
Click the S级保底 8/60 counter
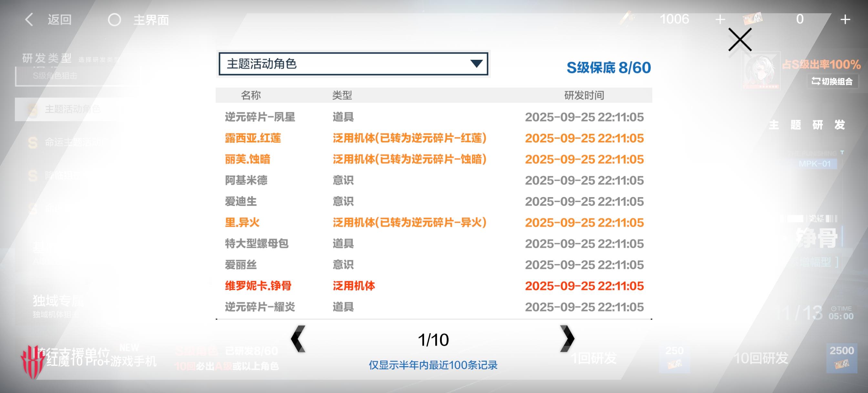coord(609,68)
